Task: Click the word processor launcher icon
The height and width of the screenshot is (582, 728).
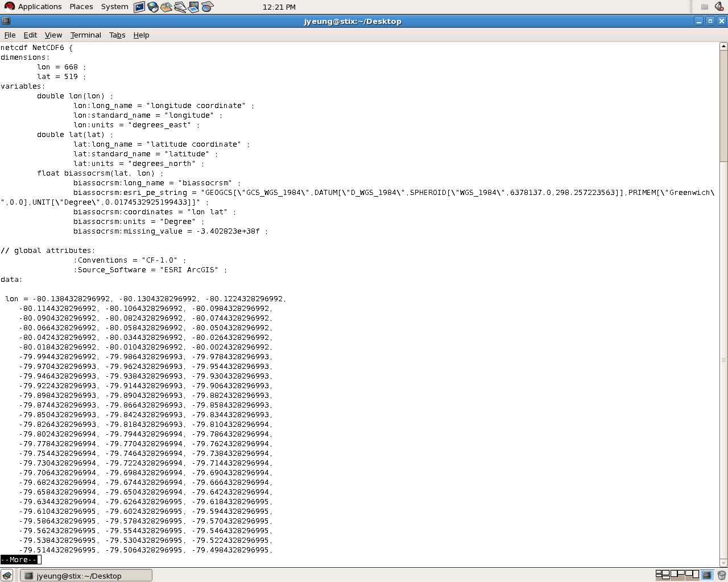Action: click(x=180, y=7)
